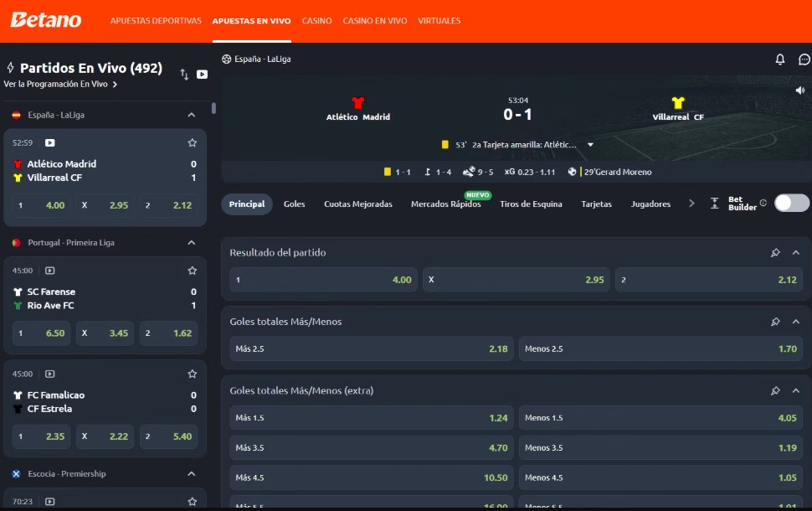Open the chat bubble icon
Image resolution: width=812 pixels, height=511 pixels.
(x=804, y=59)
